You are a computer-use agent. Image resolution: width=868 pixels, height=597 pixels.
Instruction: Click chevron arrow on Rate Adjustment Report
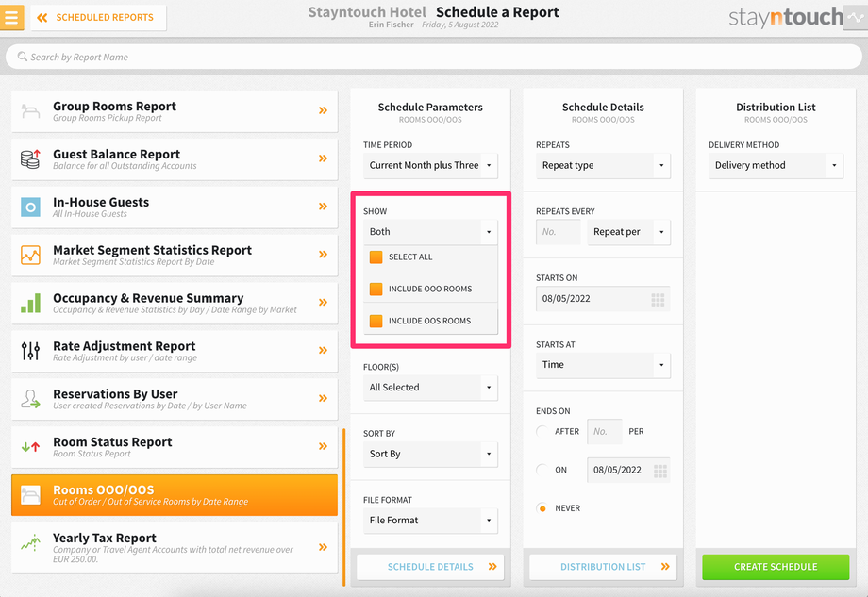(324, 350)
